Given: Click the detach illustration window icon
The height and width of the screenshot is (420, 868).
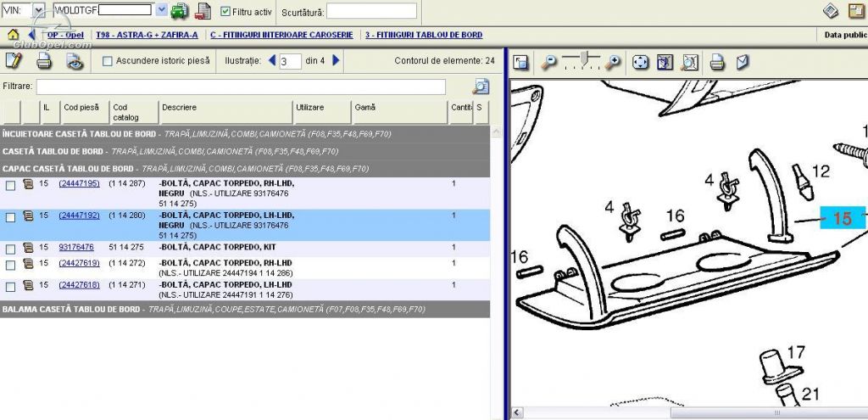Looking at the screenshot, I should pos(520,62).
